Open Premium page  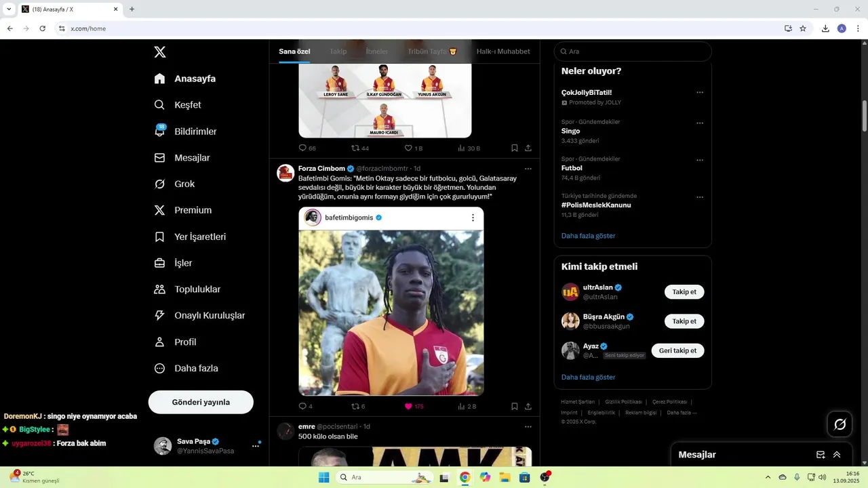183,210
